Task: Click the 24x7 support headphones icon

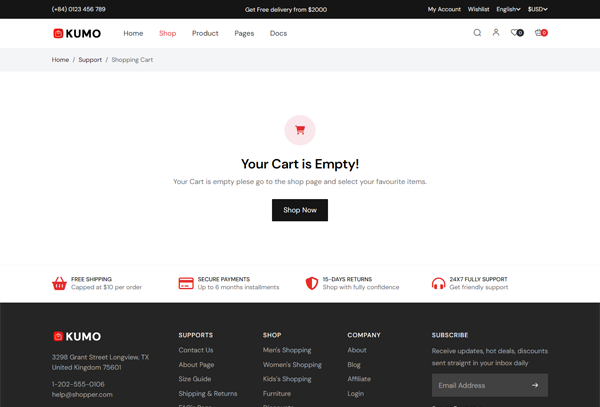Action: 438,283
